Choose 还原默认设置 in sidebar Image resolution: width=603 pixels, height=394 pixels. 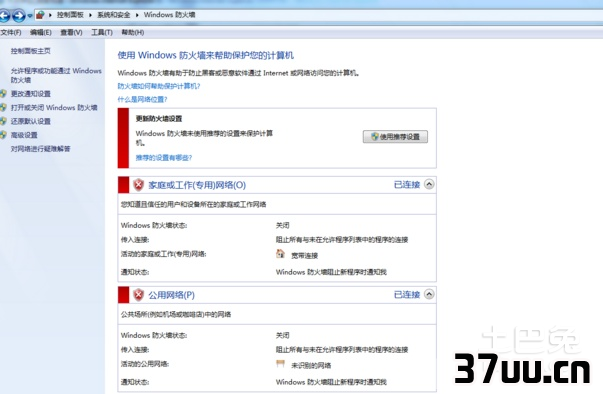pos(30,121)
